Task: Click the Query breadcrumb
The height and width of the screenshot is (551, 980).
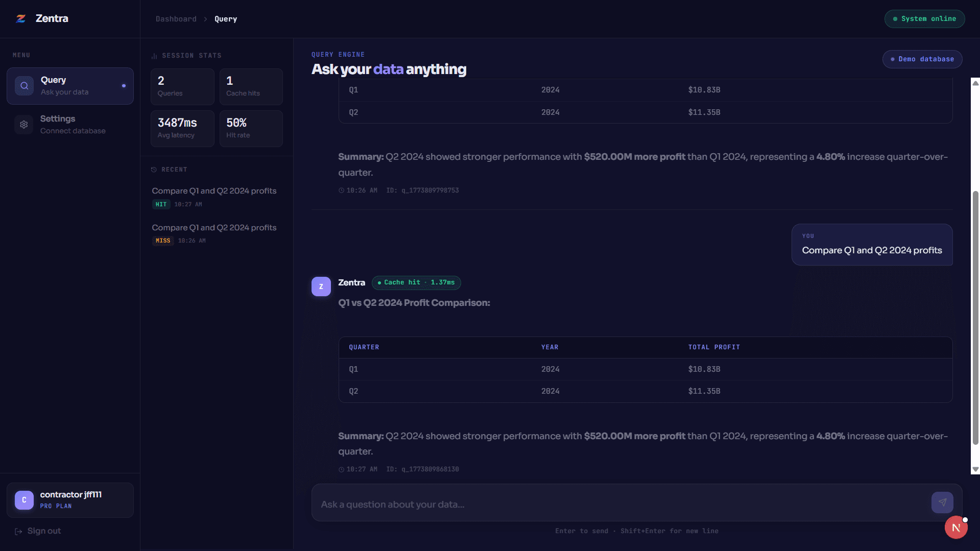Action: (226, 19)
